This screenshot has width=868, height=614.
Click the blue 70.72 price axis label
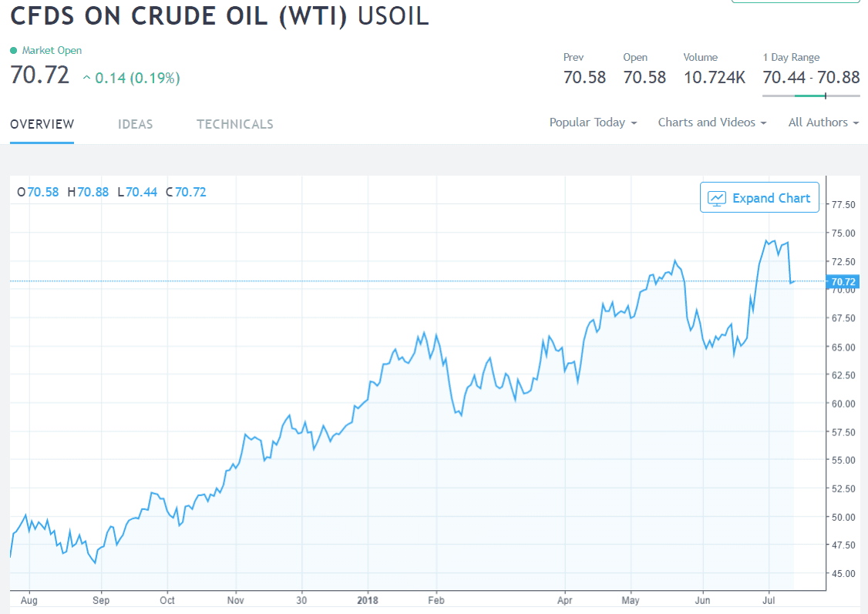click(843, 282)
